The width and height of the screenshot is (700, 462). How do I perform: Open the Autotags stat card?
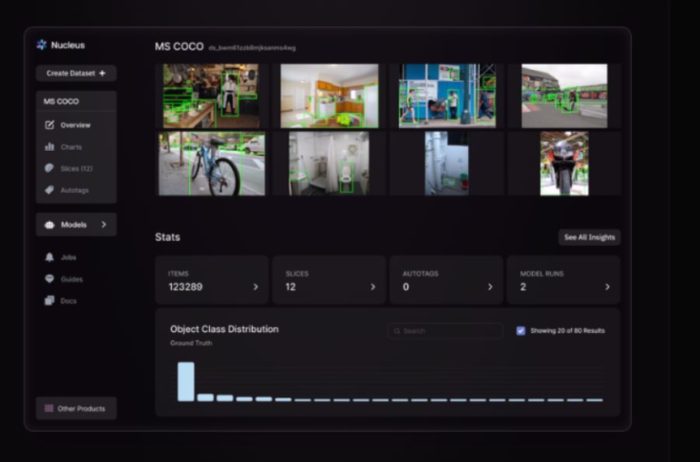click(490, 287)
